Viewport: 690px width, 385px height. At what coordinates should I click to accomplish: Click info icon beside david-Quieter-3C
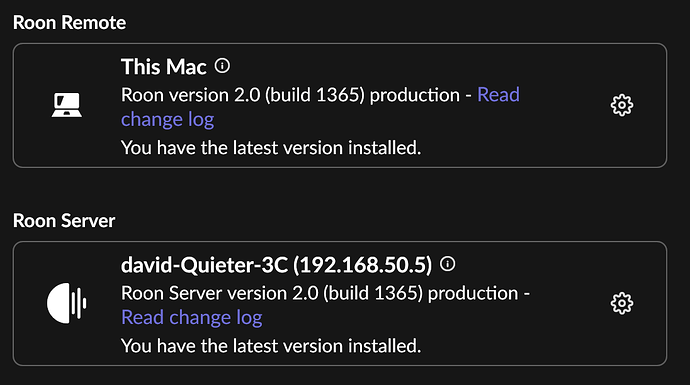[x=448, y=264]
